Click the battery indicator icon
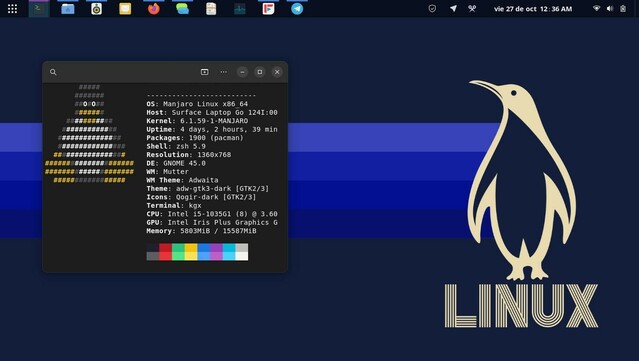The width and height of the screenshot is (639, 361). [623, 9]
